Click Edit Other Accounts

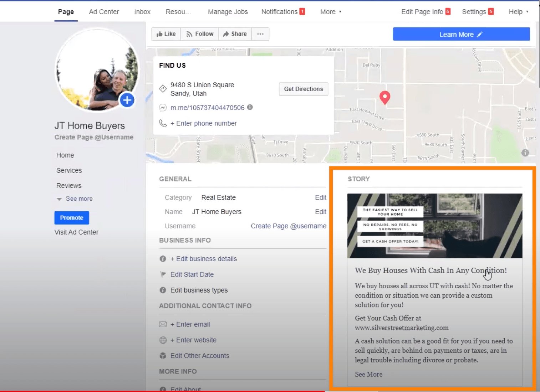coord(200,356)
